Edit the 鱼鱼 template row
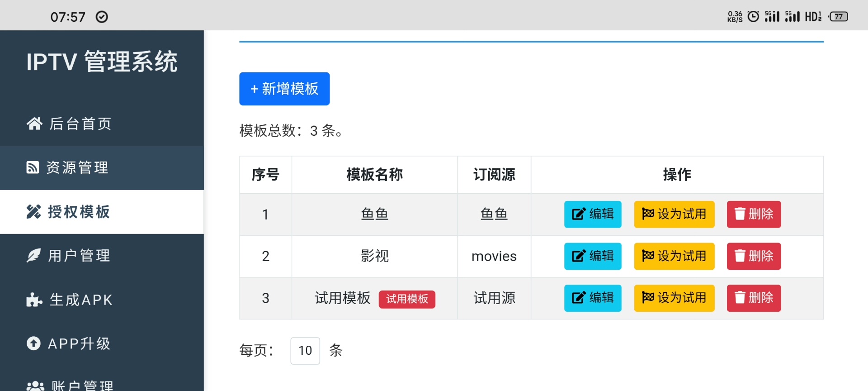The height and width of the screenshot is (391, 868). tap(593, 214)
